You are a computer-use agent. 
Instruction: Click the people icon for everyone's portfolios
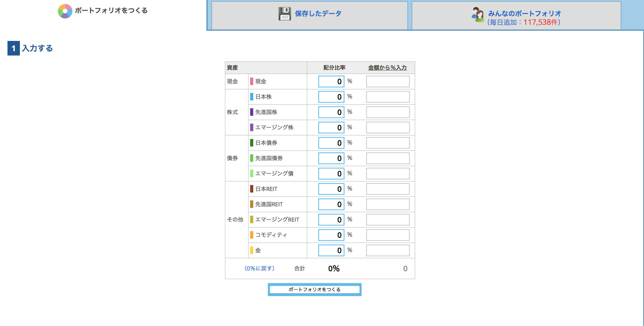[478, 15]
